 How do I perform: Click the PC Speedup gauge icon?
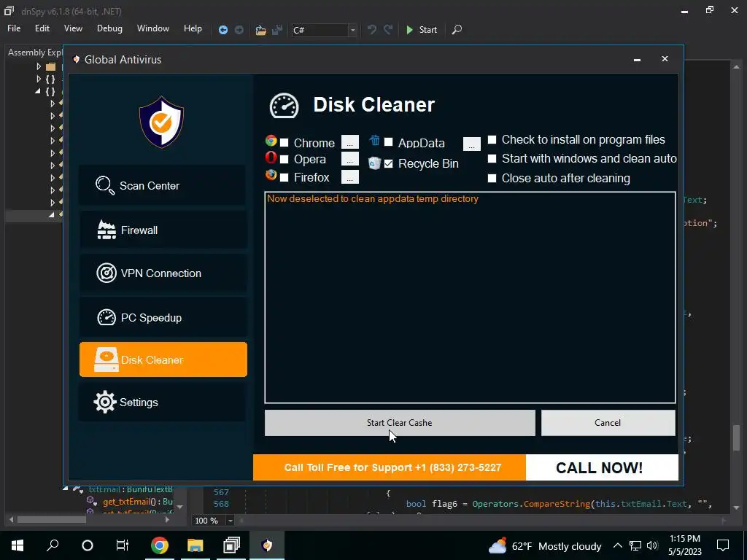107,318
